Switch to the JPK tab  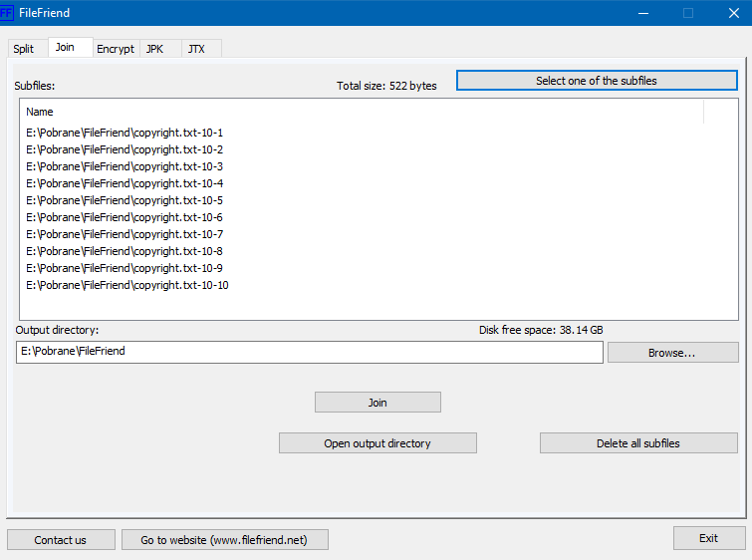(x=160, y=49)
